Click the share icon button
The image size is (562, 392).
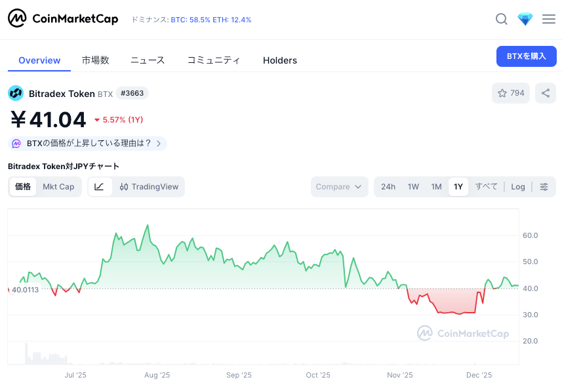click(546, 93)
